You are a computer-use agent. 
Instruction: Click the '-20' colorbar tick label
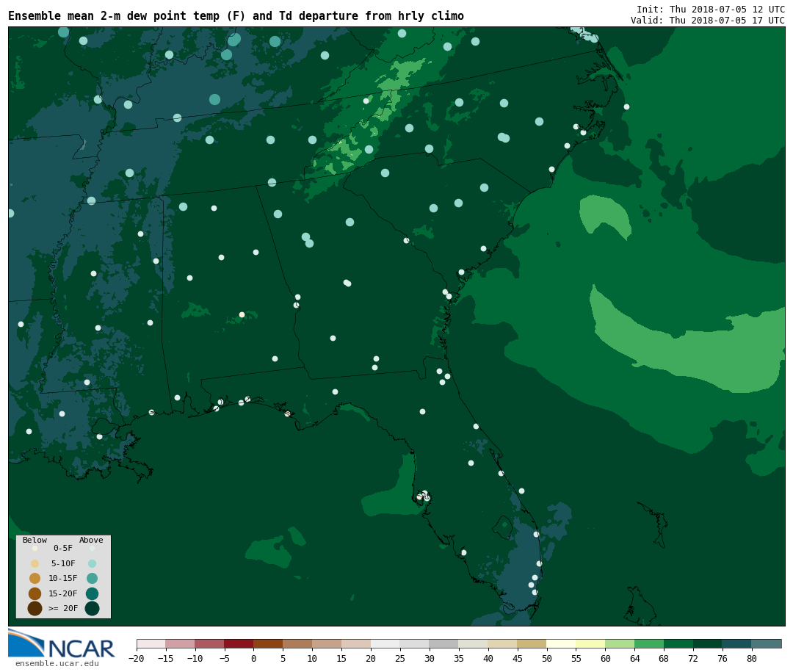pyautogui.click(x=137, y=658)
